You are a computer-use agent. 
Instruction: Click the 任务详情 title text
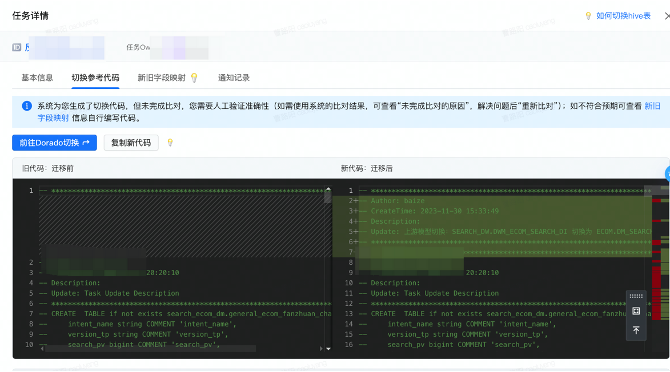point(30,16)
